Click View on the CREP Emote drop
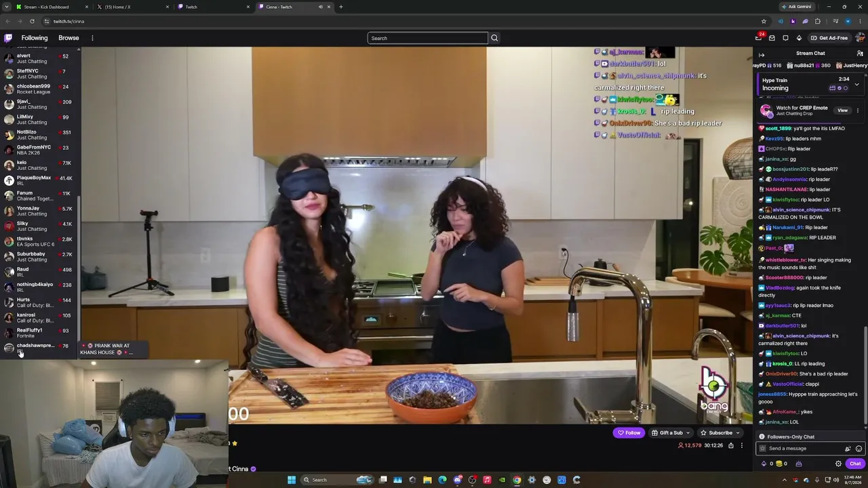 click(x=842, y=110)
